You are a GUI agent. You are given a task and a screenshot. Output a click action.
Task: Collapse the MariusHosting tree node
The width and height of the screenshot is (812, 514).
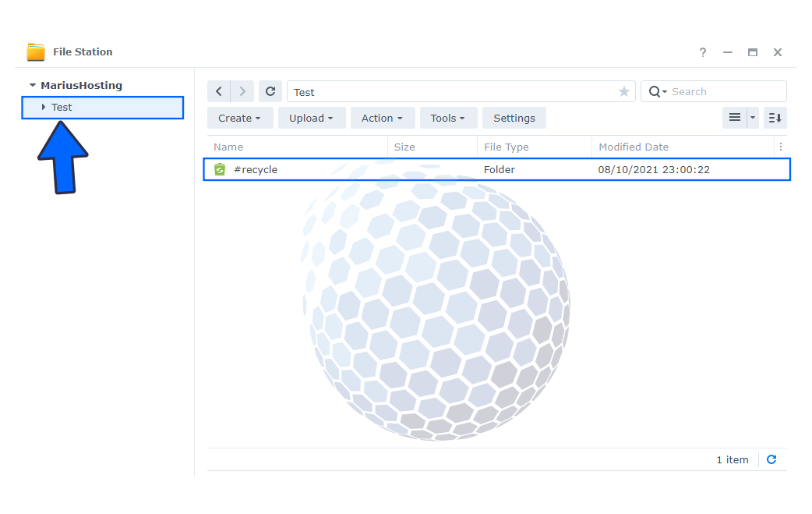(x=33, y=86)
